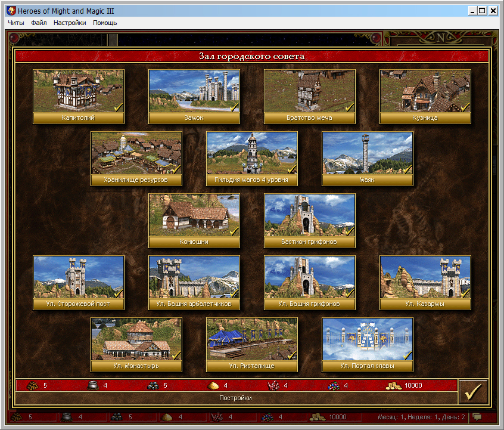The image size is (504, 430).
Task: Click the Ул. Монастырь label bar
Action: (136, 366)
